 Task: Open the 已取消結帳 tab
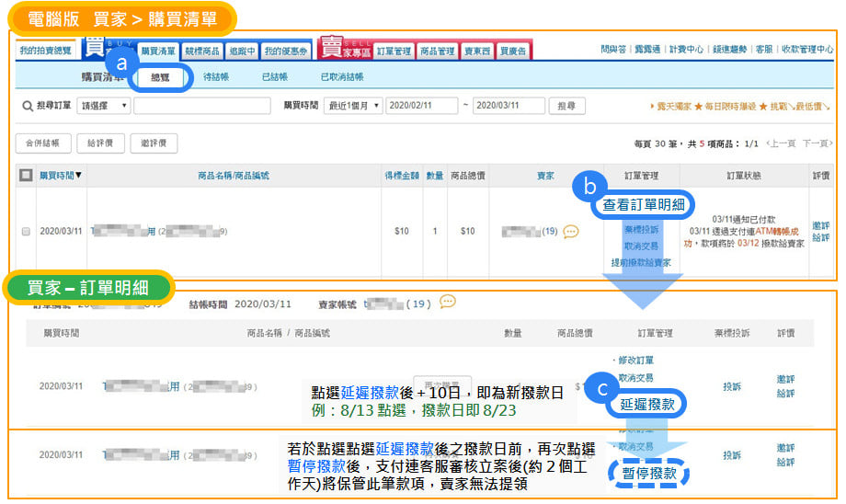click(x=341, y=78)
